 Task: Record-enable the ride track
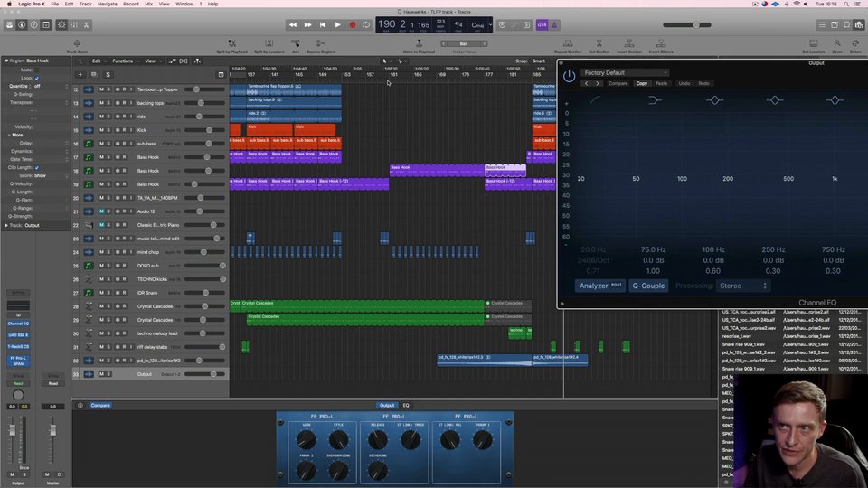coord(124,117)
